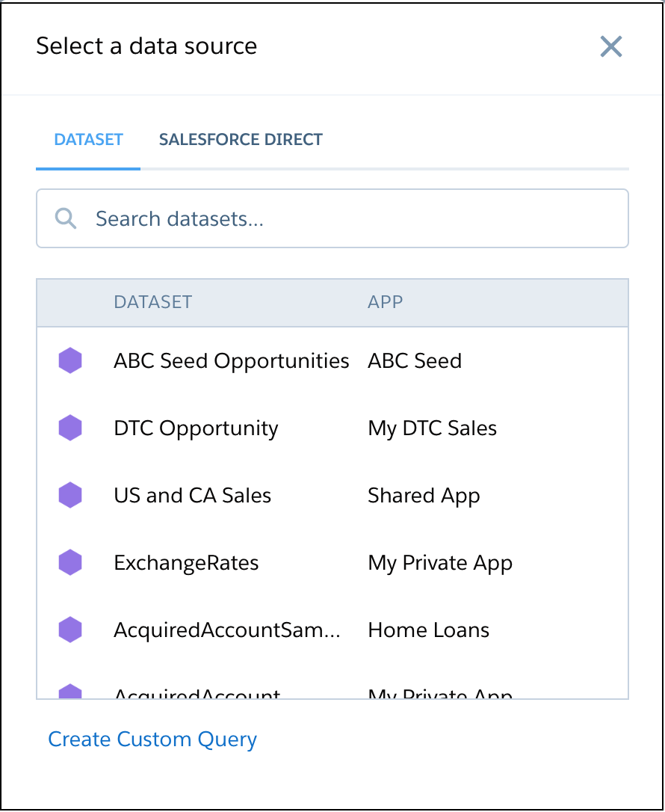Screen dimensions: 665x812
Task: Open the Salesforce Direct tab
Action: point(241,139)
